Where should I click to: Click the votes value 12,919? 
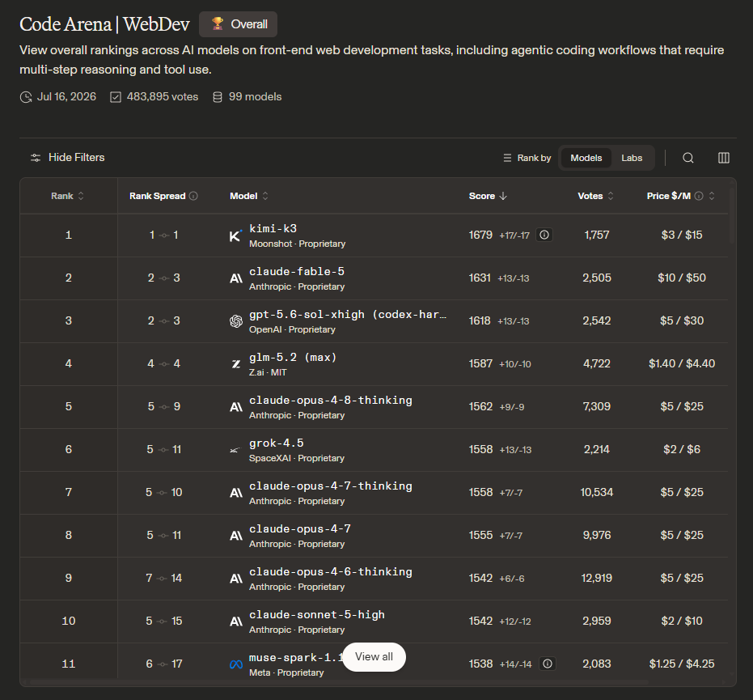coord(596,578)
